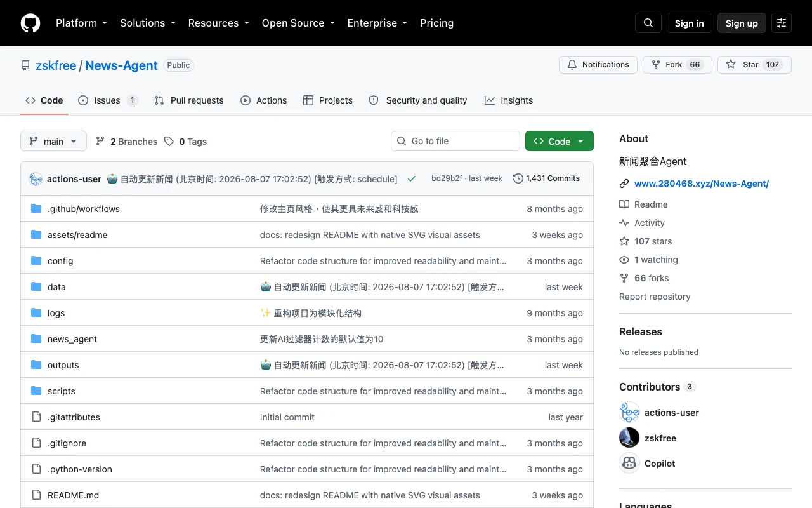
Task: Click actions-user contributor avatar
Action: click(629, 412)
